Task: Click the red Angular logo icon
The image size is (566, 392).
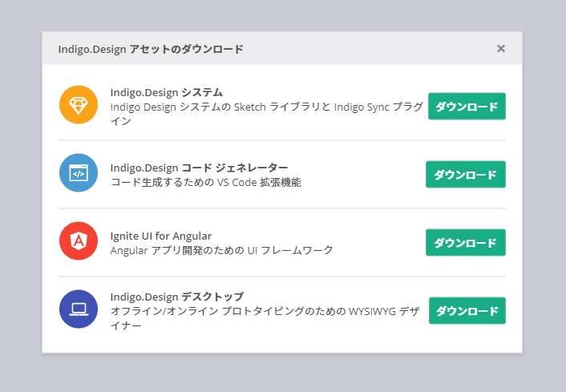Action: pos(79,241)
